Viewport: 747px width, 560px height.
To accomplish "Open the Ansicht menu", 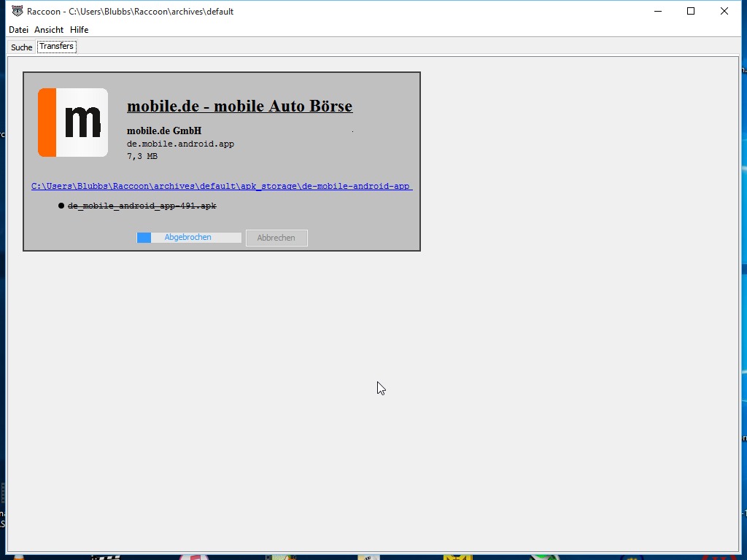I will coord(49,29).
